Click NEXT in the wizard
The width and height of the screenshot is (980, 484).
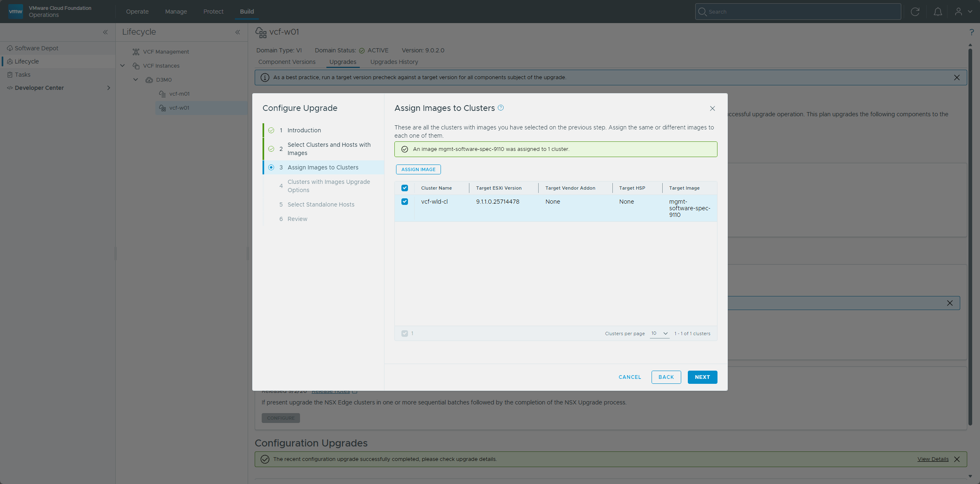point(702,377)
